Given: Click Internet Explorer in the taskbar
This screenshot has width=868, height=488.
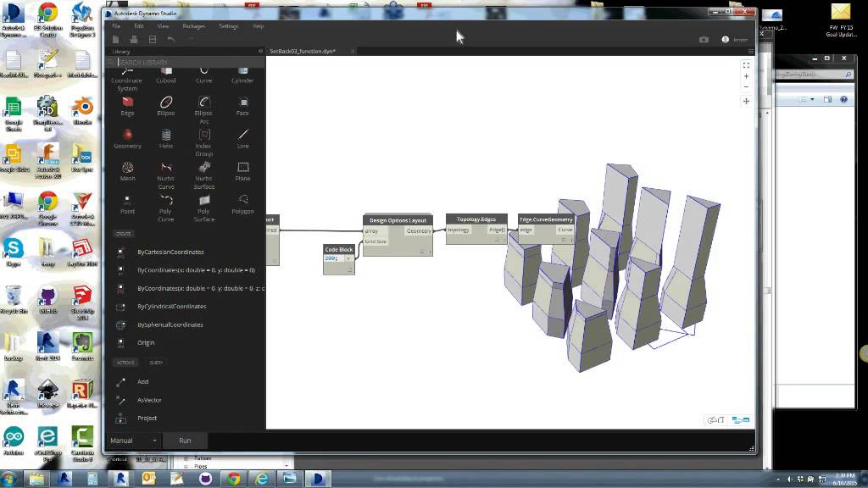Looking at the screenshot, I should tap(262, 479).
